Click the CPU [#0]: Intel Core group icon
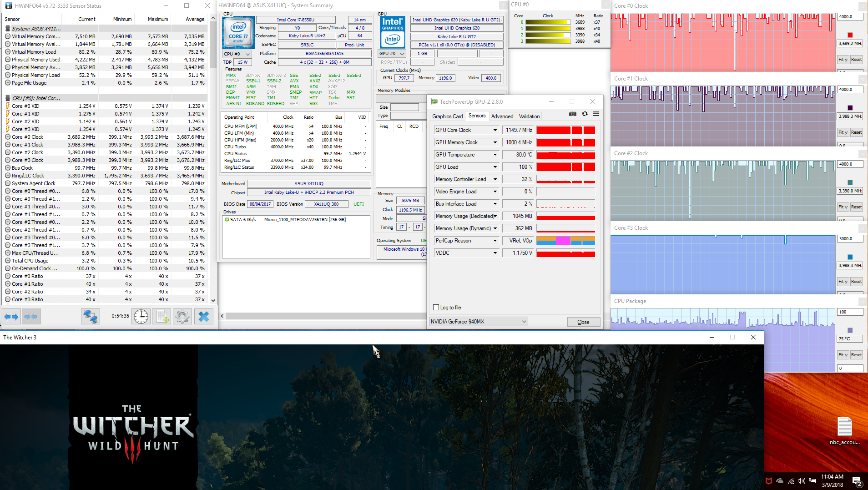 [x=8, y=98]
